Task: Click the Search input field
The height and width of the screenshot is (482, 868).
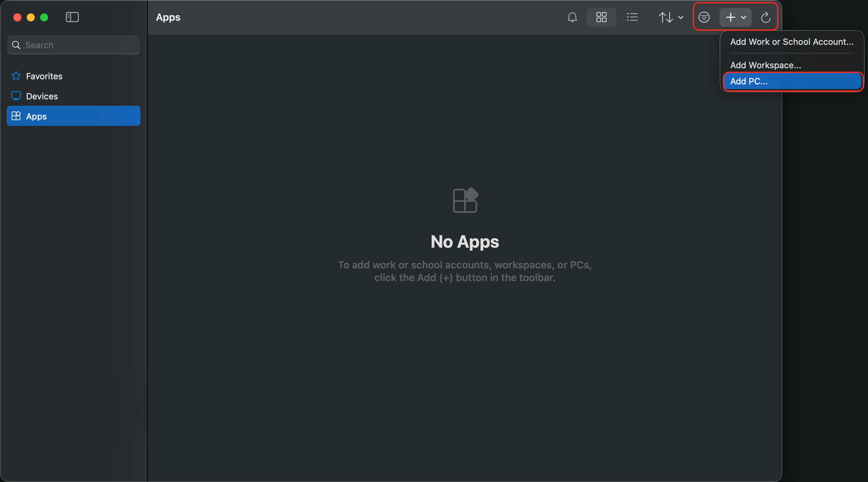Action: coord(74,45)
